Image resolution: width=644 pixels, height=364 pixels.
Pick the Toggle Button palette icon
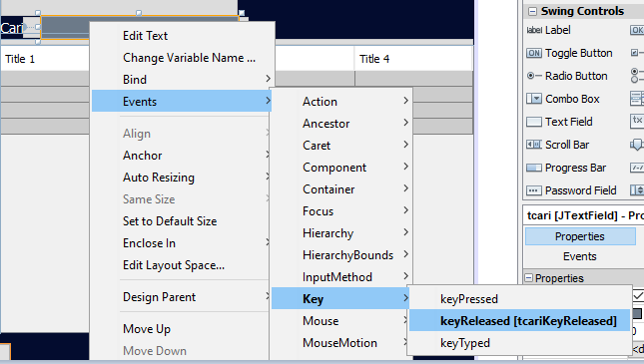(x=534, y=53)
